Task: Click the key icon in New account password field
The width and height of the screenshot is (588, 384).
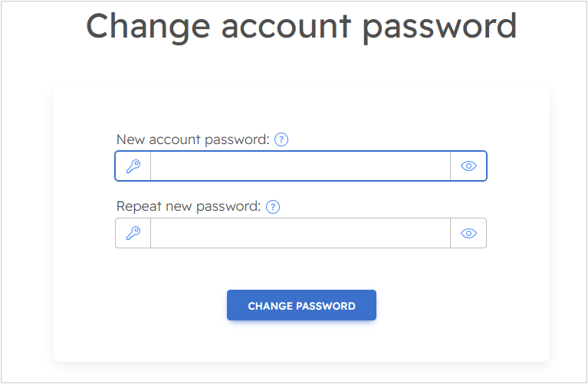Action: click(133, 166)
